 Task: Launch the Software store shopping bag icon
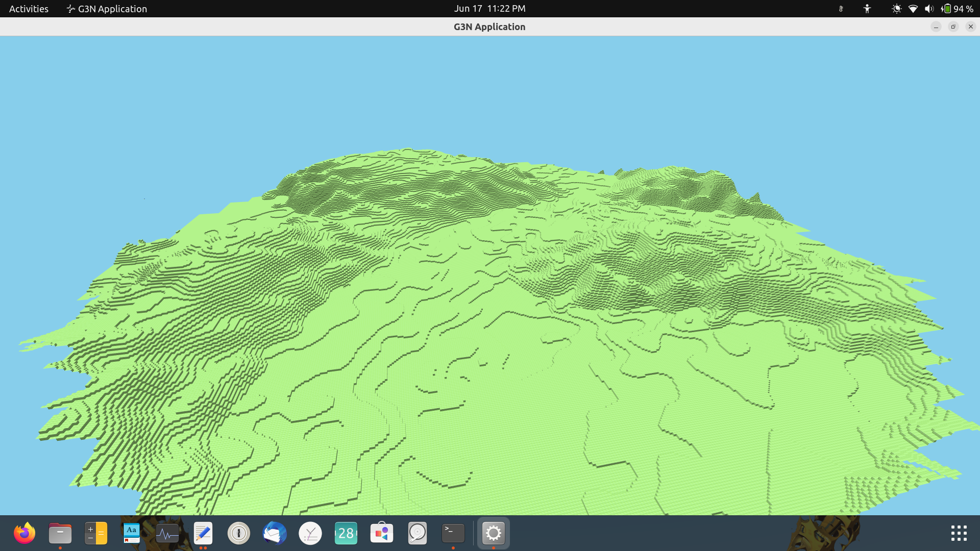(x=382, y=534)
